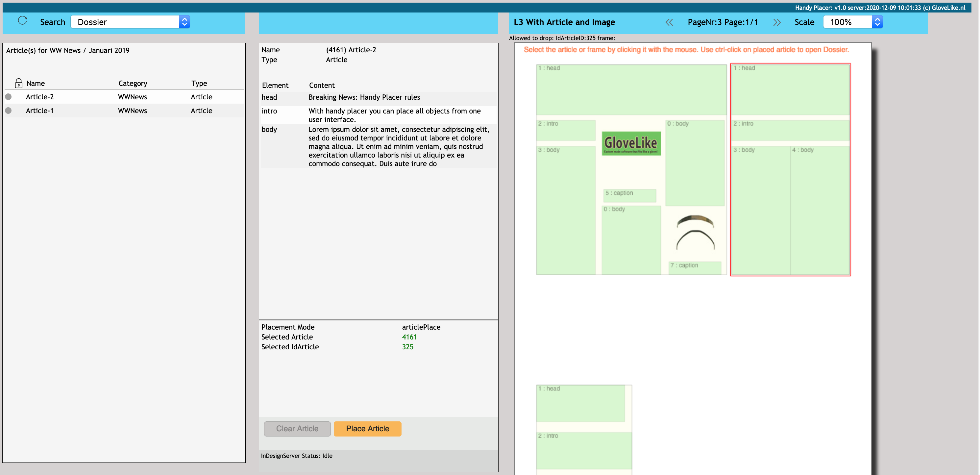This screenshot has height=475, width=980.
Task: Toggle status dot next to Article-2
Action: [x=8, y=97]
